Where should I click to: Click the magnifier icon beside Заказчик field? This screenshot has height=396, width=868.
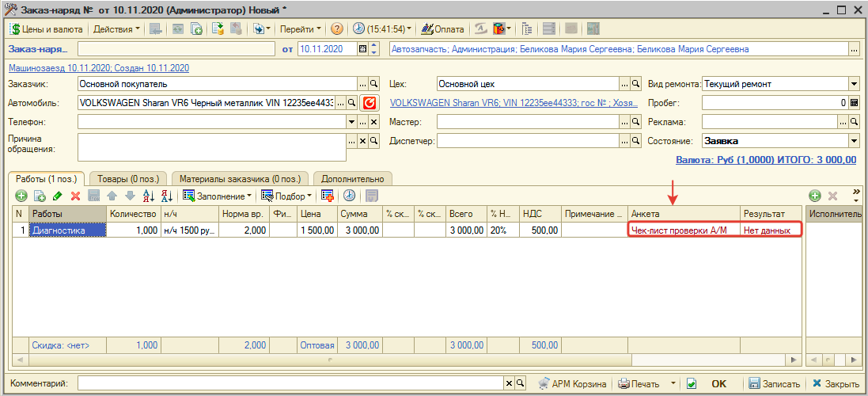tap(373, 84)
